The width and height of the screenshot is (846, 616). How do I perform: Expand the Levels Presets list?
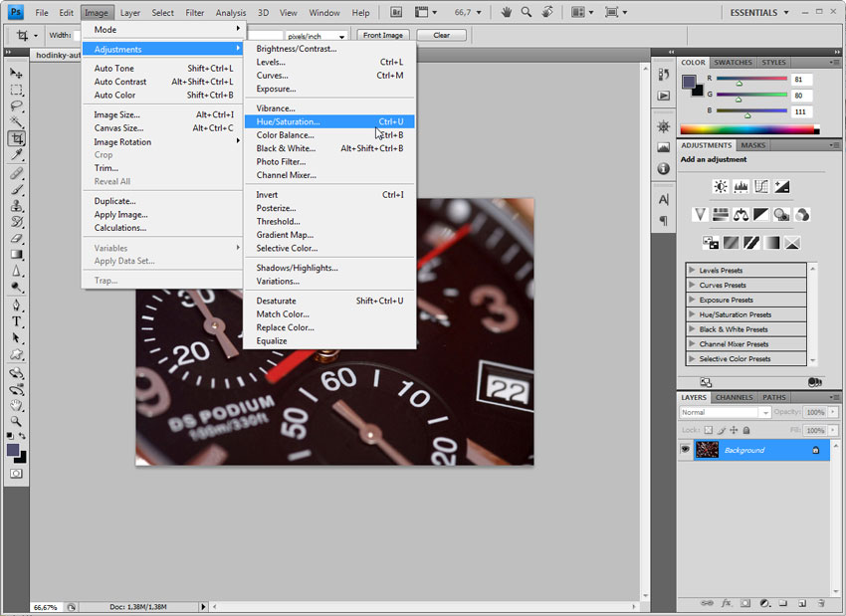click(x=693, y=270)
